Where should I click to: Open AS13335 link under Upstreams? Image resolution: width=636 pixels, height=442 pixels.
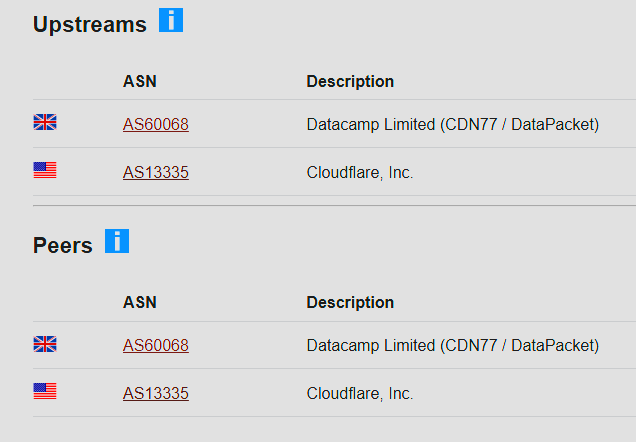point(156,172)
